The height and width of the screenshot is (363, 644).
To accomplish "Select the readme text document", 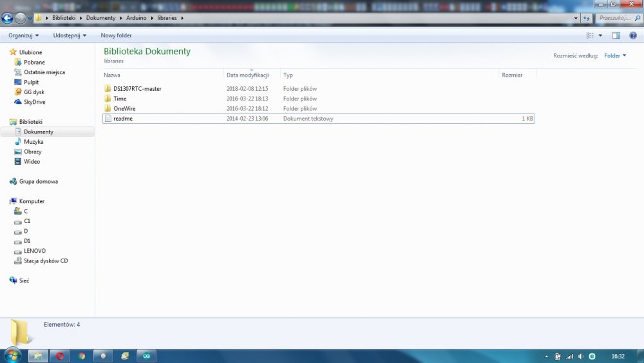I will click(122, 119).
